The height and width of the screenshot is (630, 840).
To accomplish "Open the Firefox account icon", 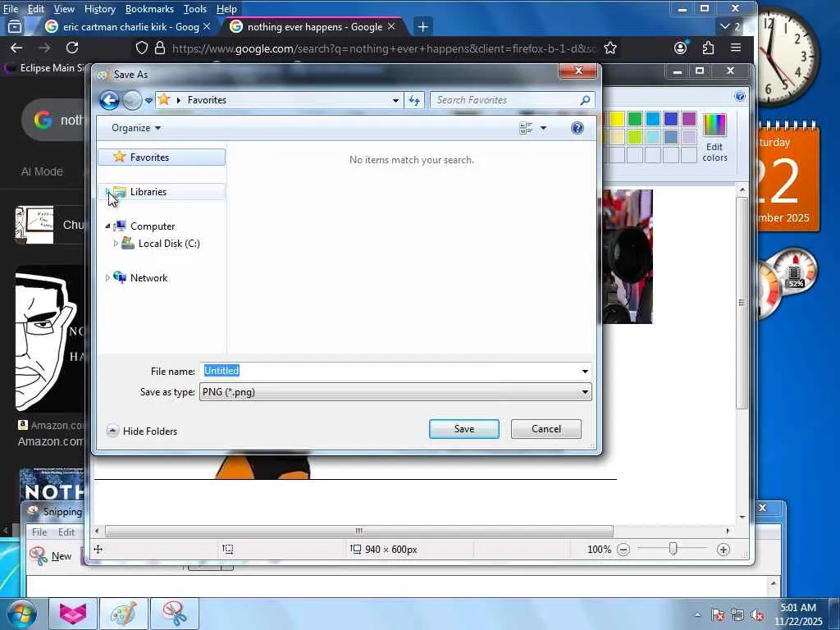I will tap(680, 48).
